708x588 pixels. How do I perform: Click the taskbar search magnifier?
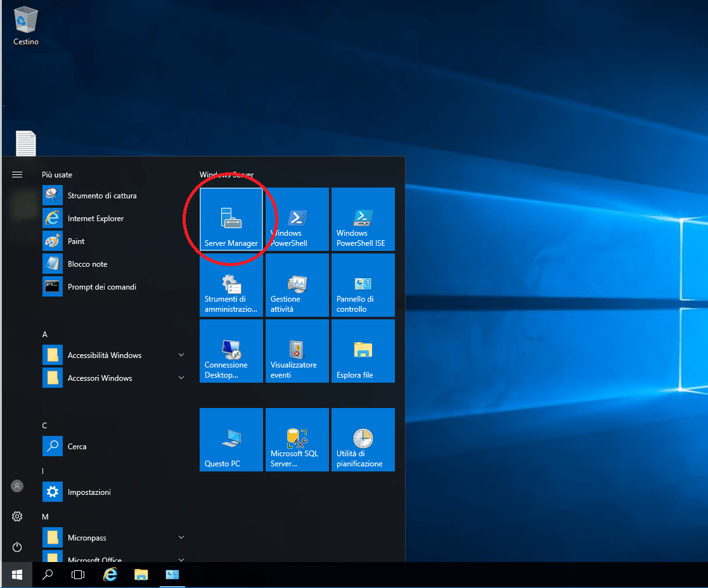click(48, 575)
